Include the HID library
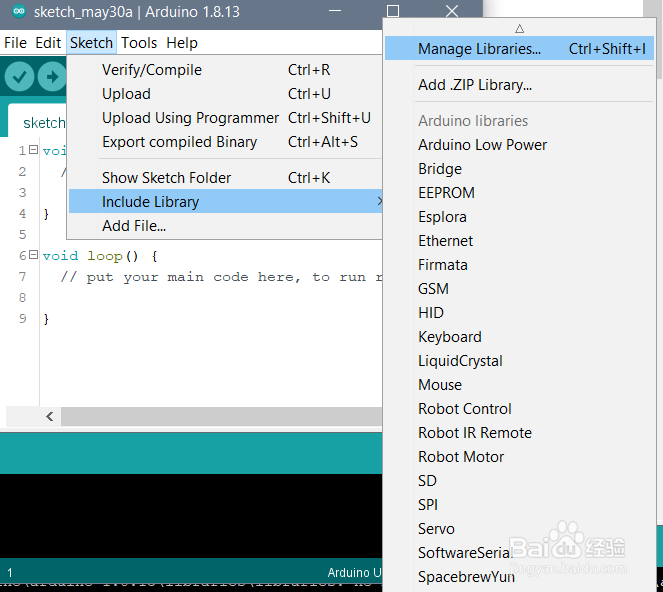Image resolution: width=663 pixels, height=592 pixels. tap(519, 313)
